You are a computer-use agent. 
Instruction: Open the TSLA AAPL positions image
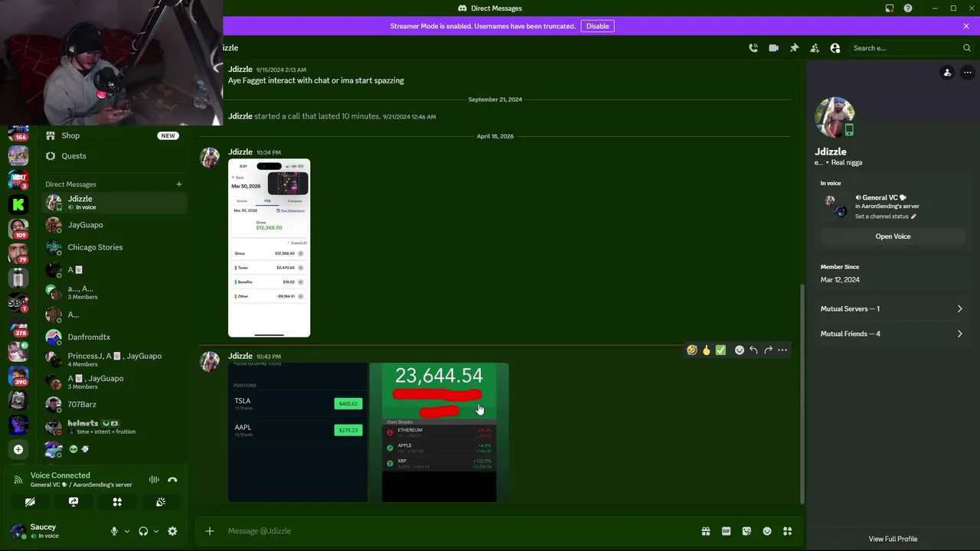(x=298, y=432)
